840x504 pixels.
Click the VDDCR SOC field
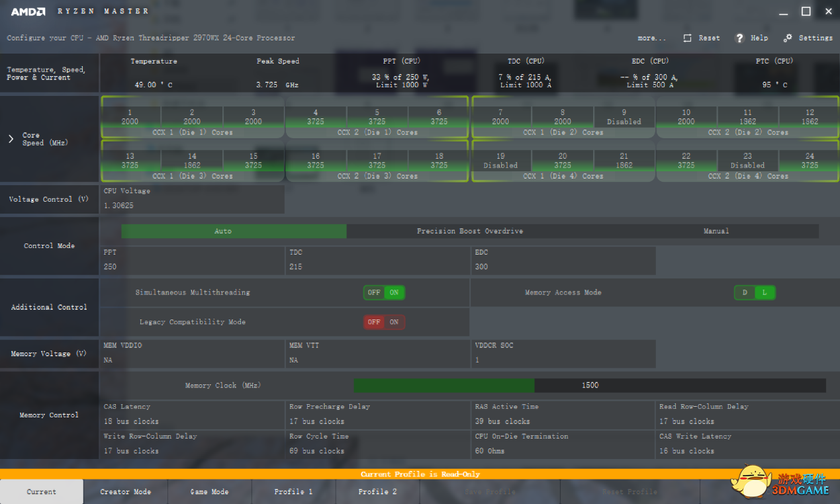[x=563, y=354]
